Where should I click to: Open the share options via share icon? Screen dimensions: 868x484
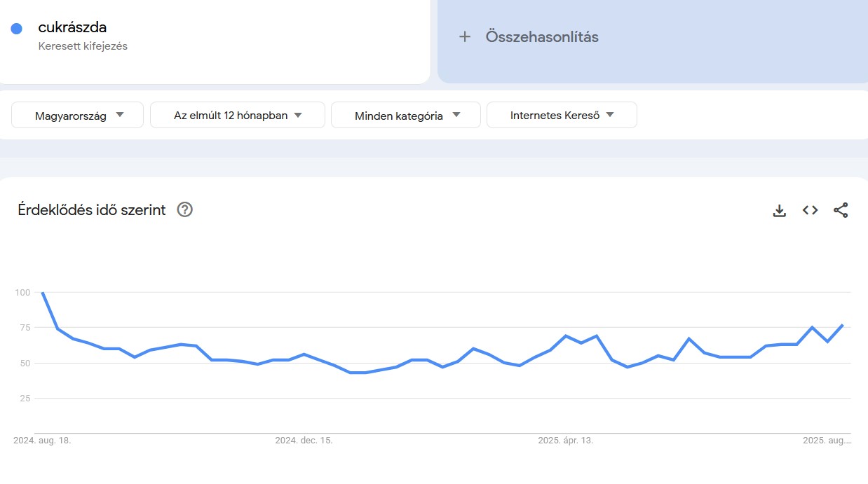pyautogui.click(x=841, y=209)
